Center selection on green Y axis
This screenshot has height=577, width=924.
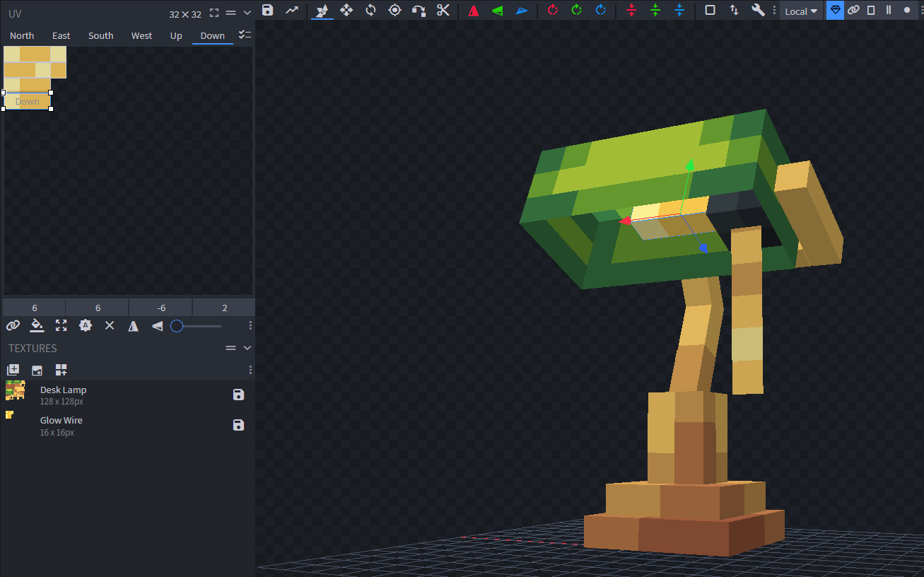[x=655, y=10]
